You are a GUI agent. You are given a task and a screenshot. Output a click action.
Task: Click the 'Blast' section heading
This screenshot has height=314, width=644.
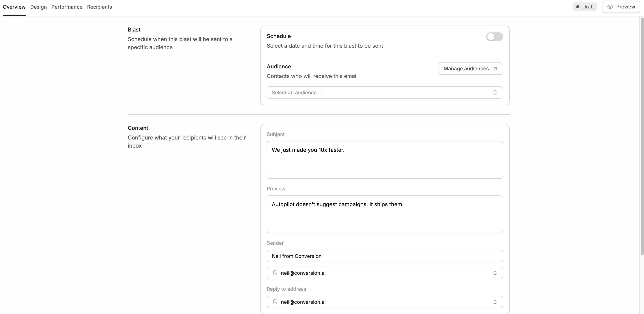pyautogui.click(x=134, y=30)
